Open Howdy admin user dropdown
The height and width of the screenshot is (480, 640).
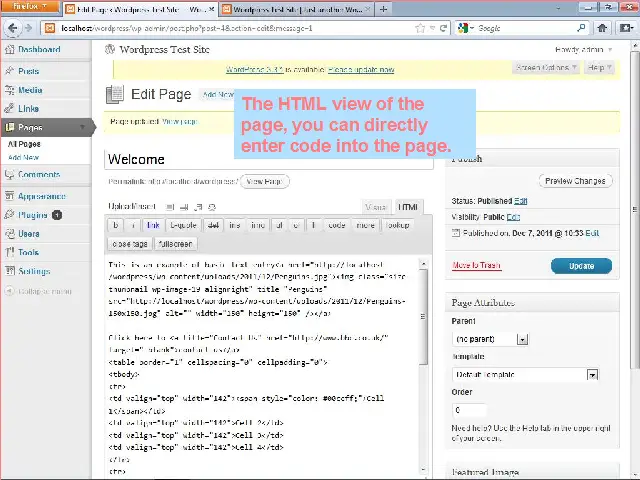[x=584, y=49]
